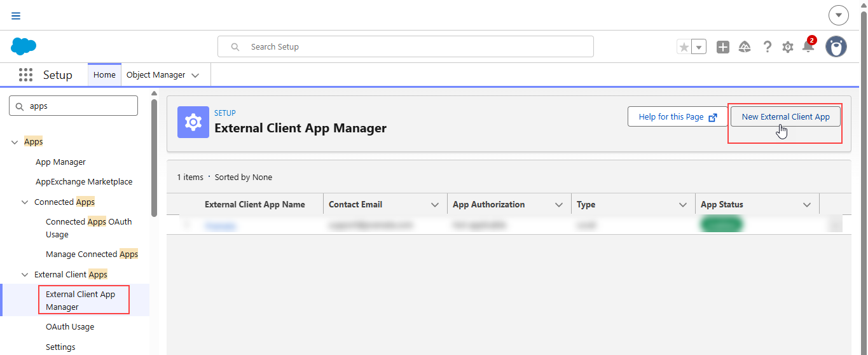Click the magnifier icon in Search Setup
Image resolution: width=868 pixels, height=355 pixels.
point(235,47)
